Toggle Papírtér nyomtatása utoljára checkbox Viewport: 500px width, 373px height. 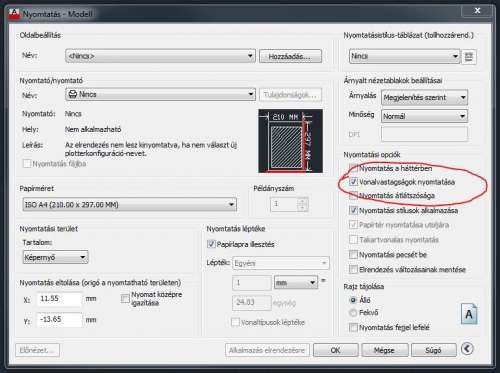click(353, 225)
